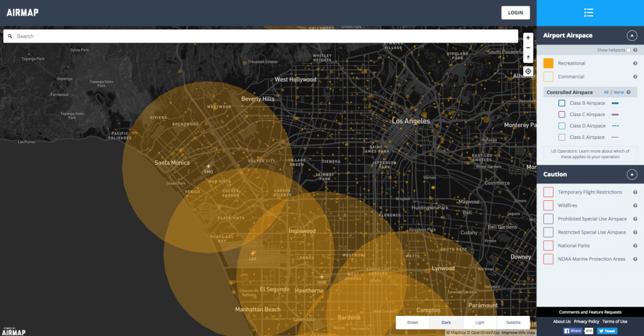Image resolution: width=644 pixels, height=336 pixels.
Task: Click help icon beside Wildfires
Action: click(x=635, y=205)
